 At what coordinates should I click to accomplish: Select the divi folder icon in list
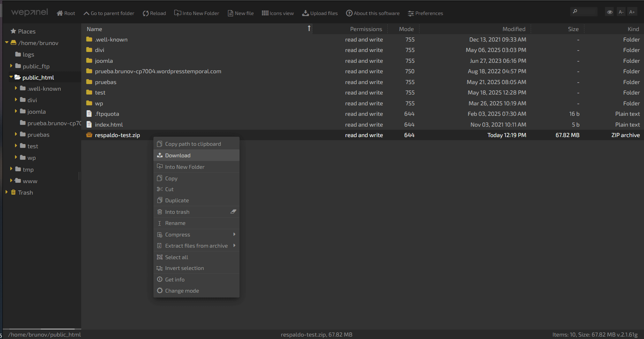89,50
